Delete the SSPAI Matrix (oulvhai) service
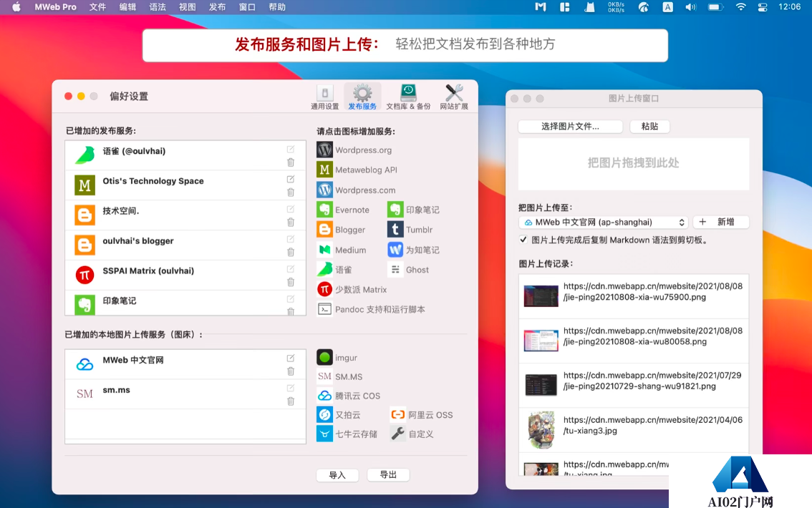This screenshot has height=508, width=812. coord(291,283)
